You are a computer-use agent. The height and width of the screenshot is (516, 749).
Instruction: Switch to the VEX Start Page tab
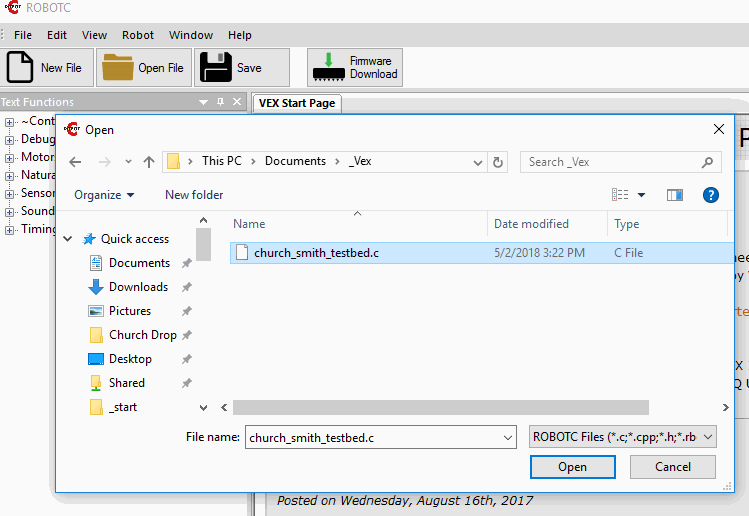(x=296, y=103)
